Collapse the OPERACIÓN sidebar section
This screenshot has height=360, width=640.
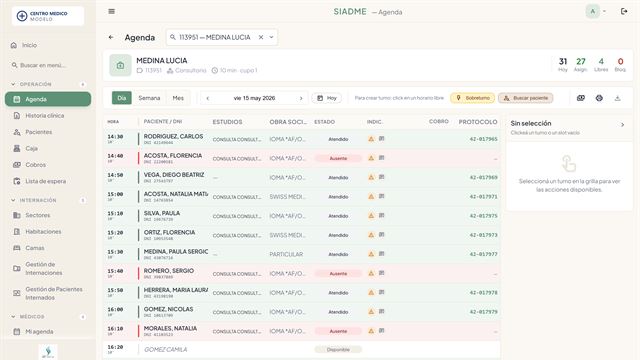pos(13,84)
